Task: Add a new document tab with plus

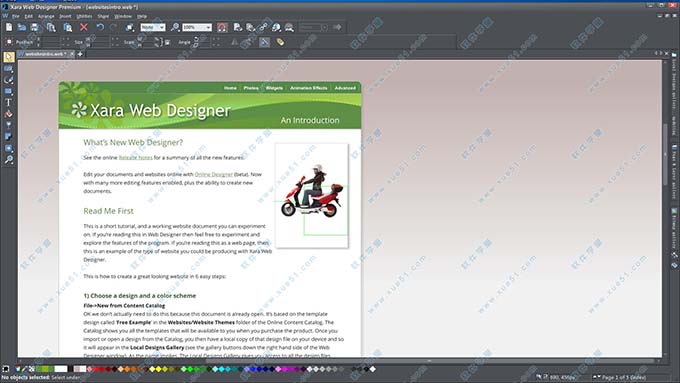Action: (x=80, y=54)
